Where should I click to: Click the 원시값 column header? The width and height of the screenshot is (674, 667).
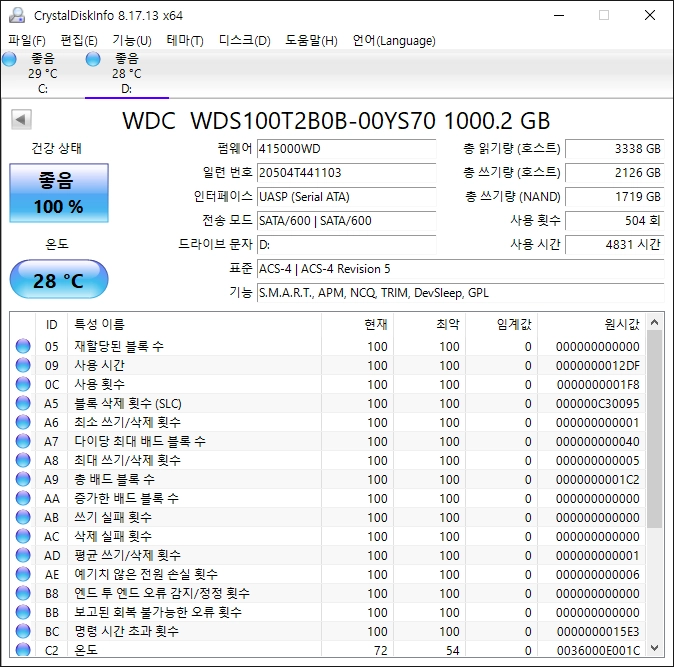tap(591, 324)
